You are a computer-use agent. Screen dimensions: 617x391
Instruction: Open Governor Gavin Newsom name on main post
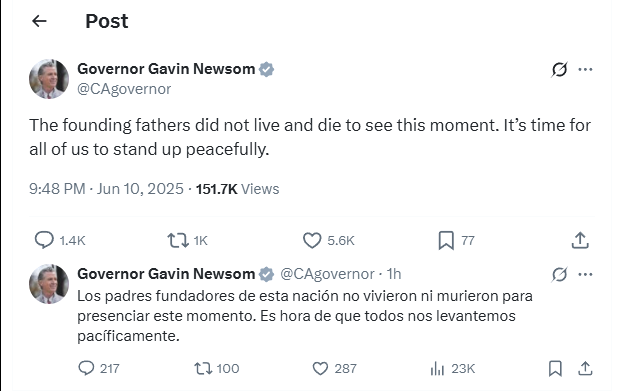click(166, 69)
